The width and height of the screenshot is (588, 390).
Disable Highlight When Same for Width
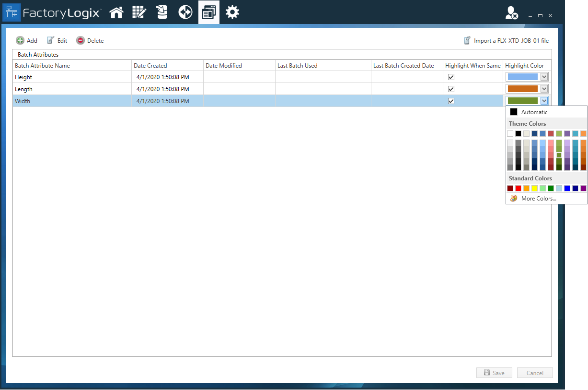pyautogui.click(x=451, y=101)
